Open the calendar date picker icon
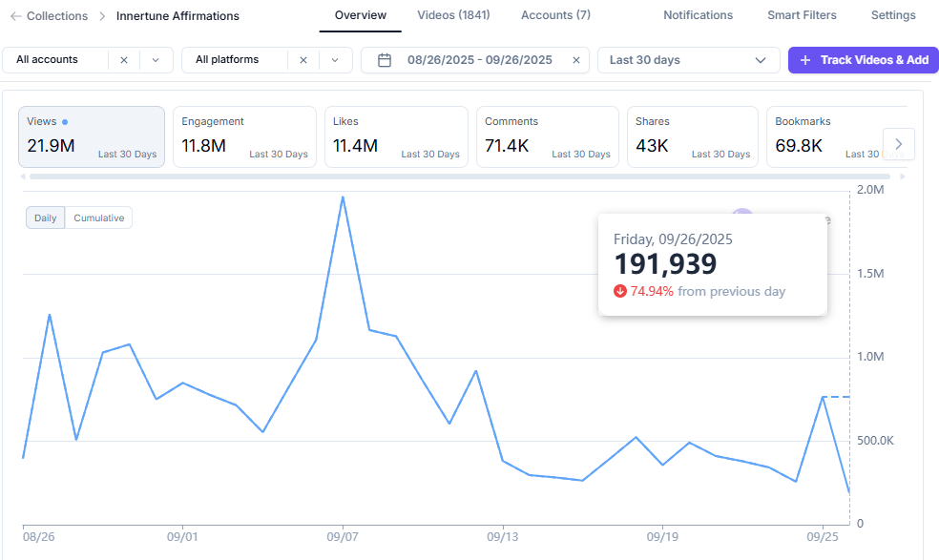 (x=385, y=60)
